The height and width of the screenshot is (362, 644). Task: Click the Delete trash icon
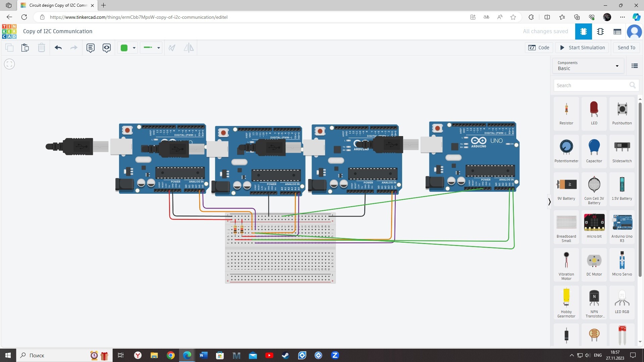click(x=41, y=48)
